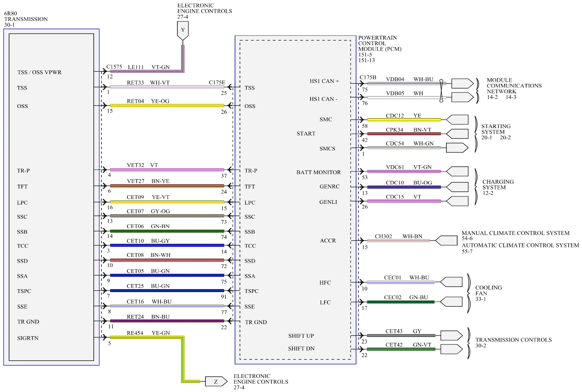Click the C175E connector label

pos(217,82)
